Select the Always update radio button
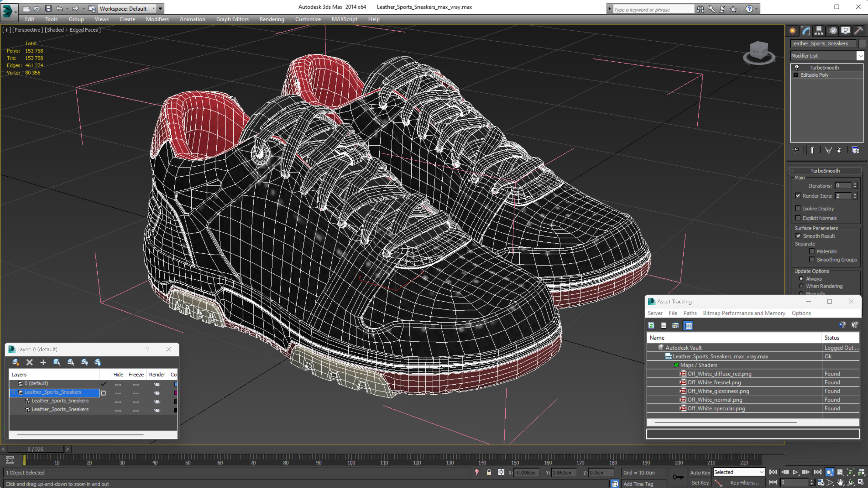868x488 pixels. click(x=801, y=279)
